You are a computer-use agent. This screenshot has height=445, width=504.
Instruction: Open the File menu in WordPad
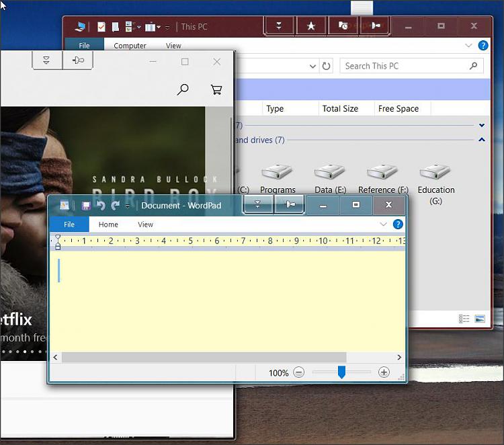tap(69, 224)
